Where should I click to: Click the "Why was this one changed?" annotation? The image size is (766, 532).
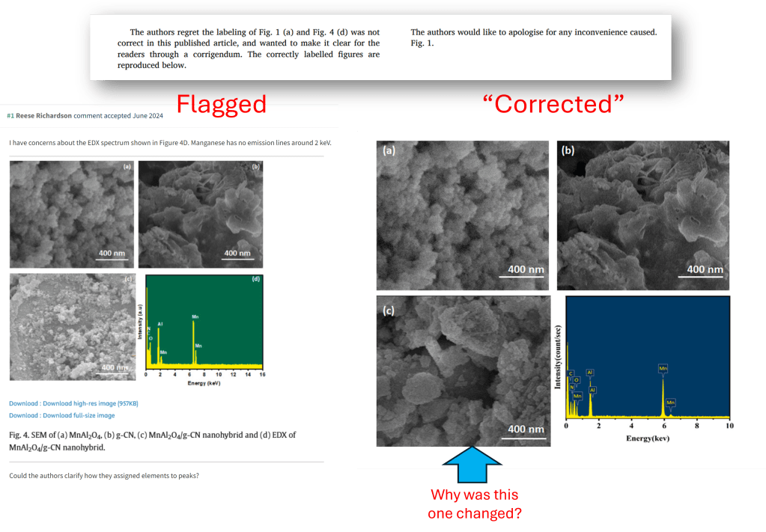pos(472,504)
